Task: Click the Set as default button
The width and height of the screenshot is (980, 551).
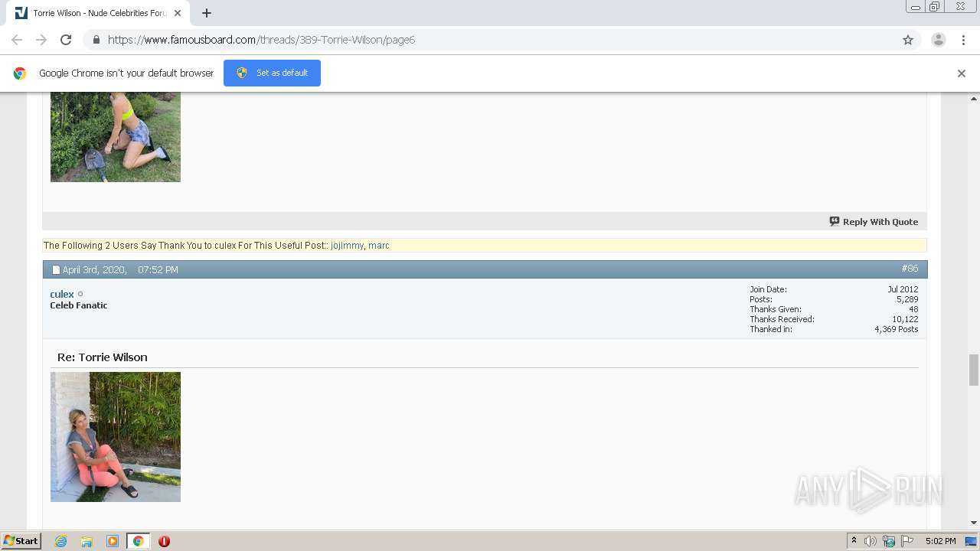Action: (x=272, y=73)
